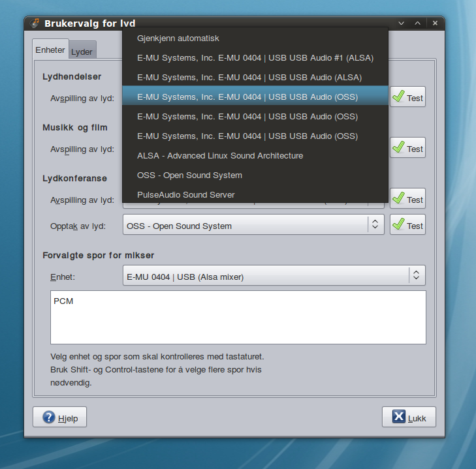Click the sound preferences window title icon

click(x=35, y=23)
